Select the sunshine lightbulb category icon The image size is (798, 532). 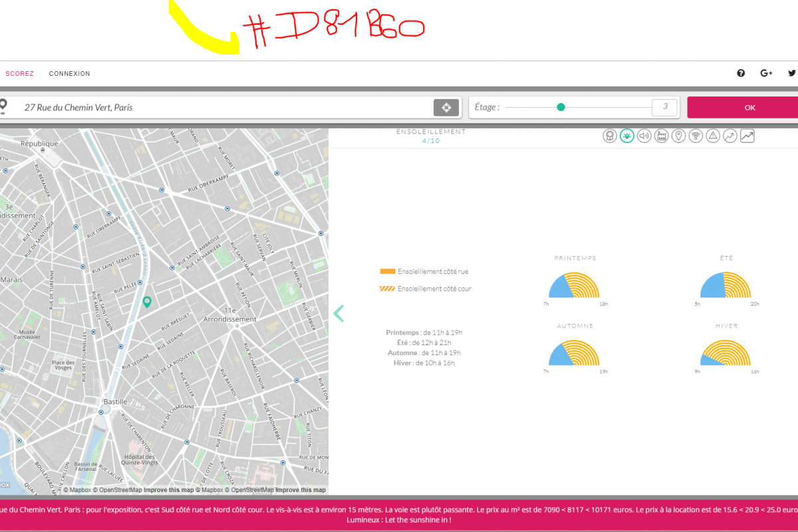(626, 136)
